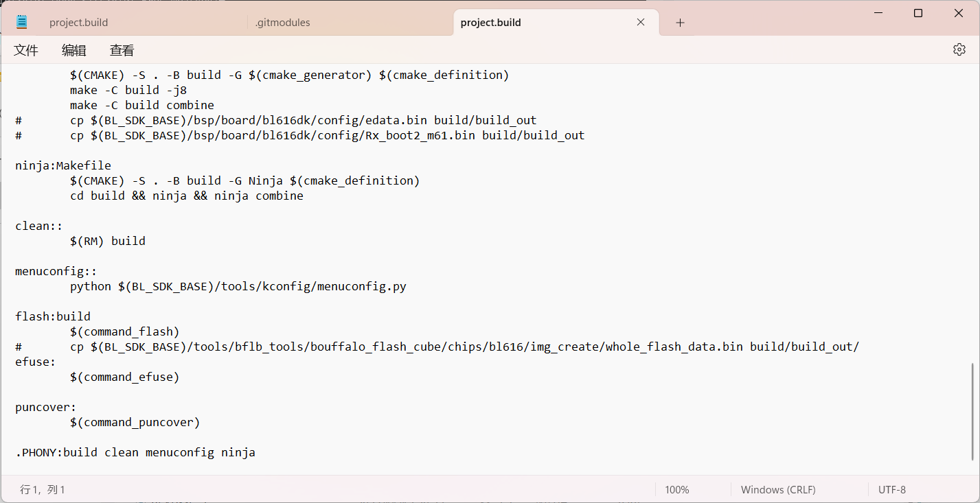
Task: Click the '.PHONY:build clean menuconfig ninja' line
Action: click(x=135, y=452)
